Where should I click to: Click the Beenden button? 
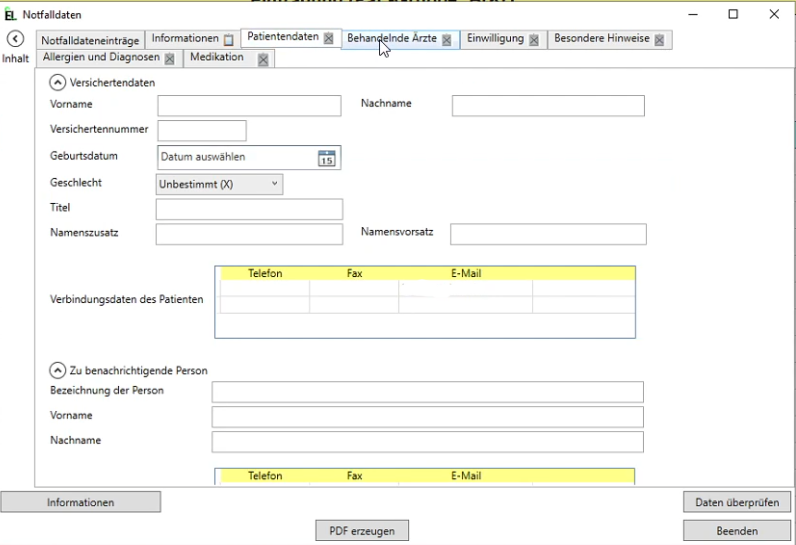click(x=736, y=531)
